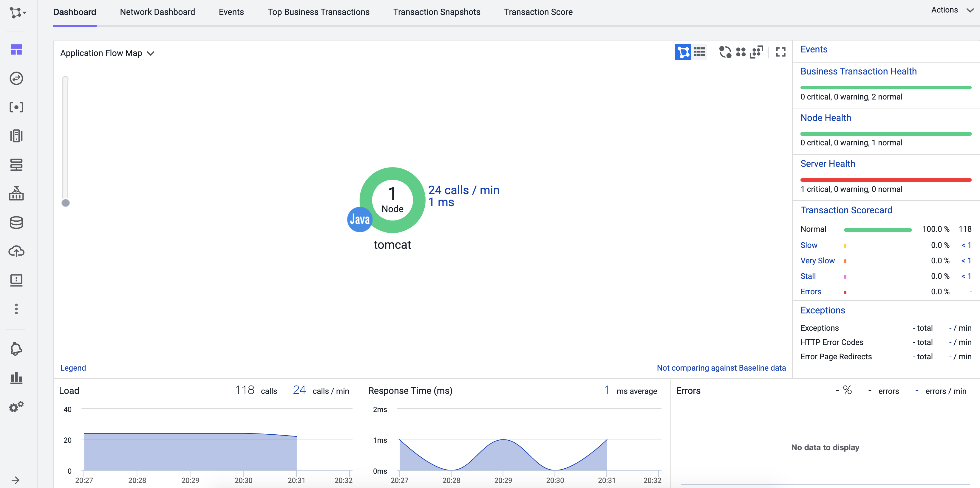This screenshot has width=980, height=488.
Task: Open the database monitoring sidebar icon
Action: tap(16, 223)
